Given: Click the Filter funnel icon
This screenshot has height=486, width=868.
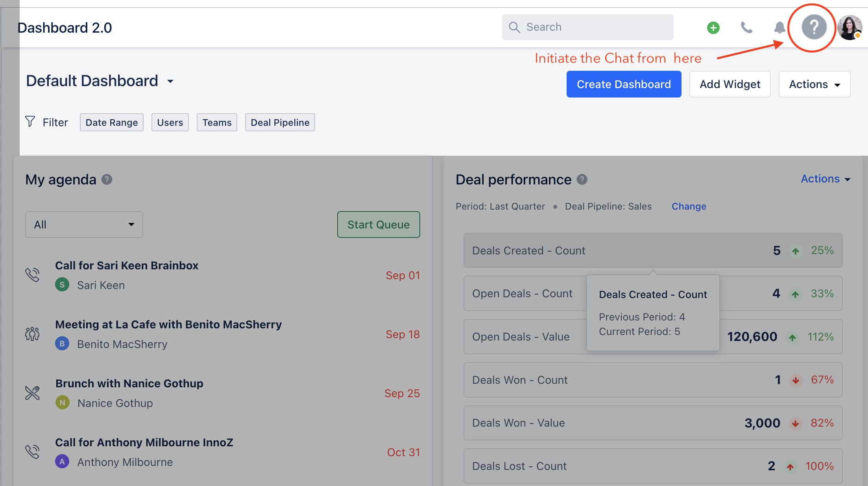Looking at the screenshot, I should pos(30,121).
